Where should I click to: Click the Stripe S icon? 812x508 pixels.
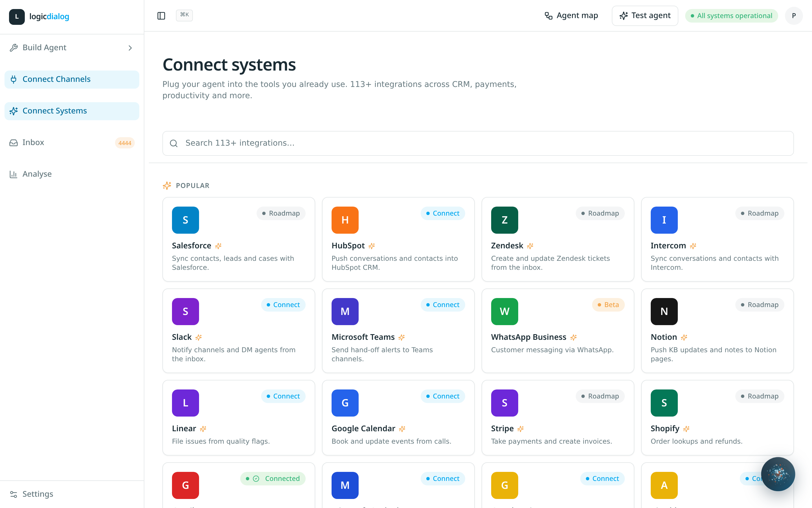pyautogui.click(x=504, y=403)
